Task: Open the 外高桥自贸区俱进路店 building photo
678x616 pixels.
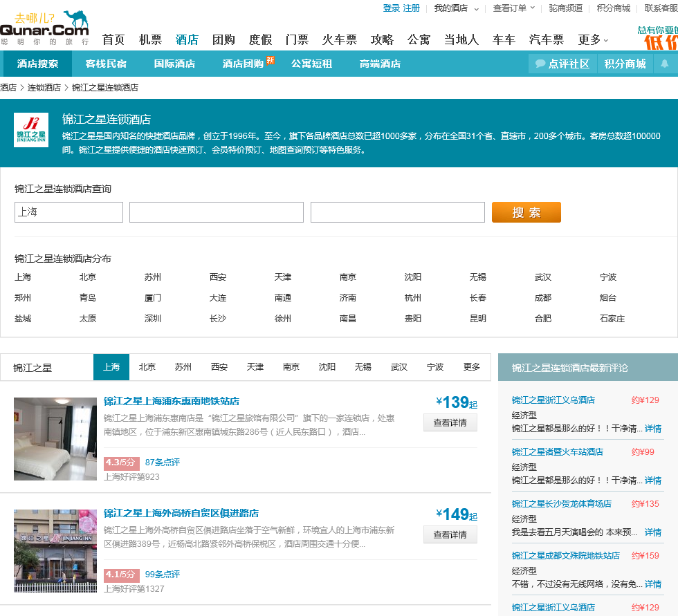Action: (55, 551)
